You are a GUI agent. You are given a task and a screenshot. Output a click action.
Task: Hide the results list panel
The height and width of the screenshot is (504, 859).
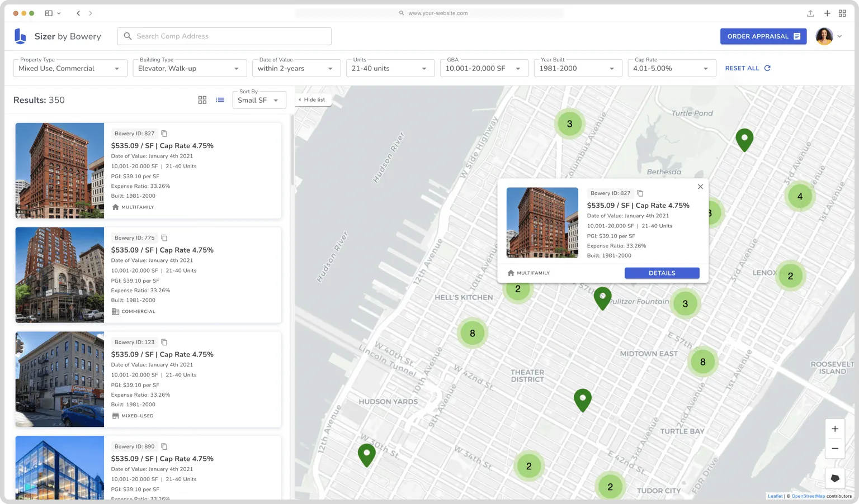point(312,99)
